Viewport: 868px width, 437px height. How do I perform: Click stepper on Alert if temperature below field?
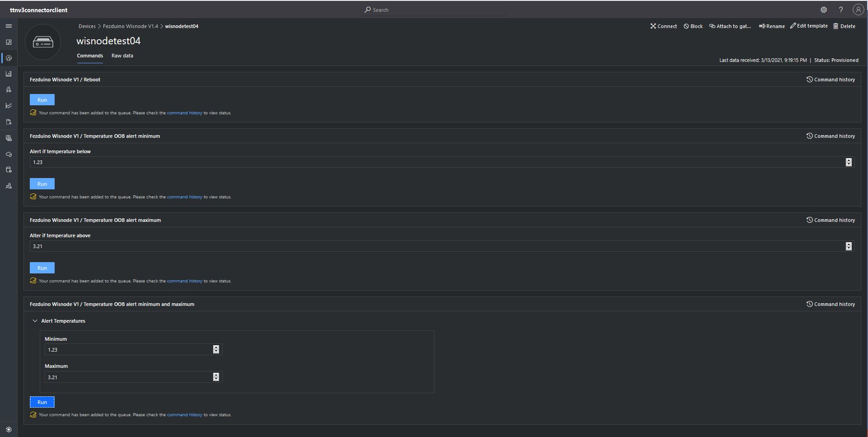(849, 162)
